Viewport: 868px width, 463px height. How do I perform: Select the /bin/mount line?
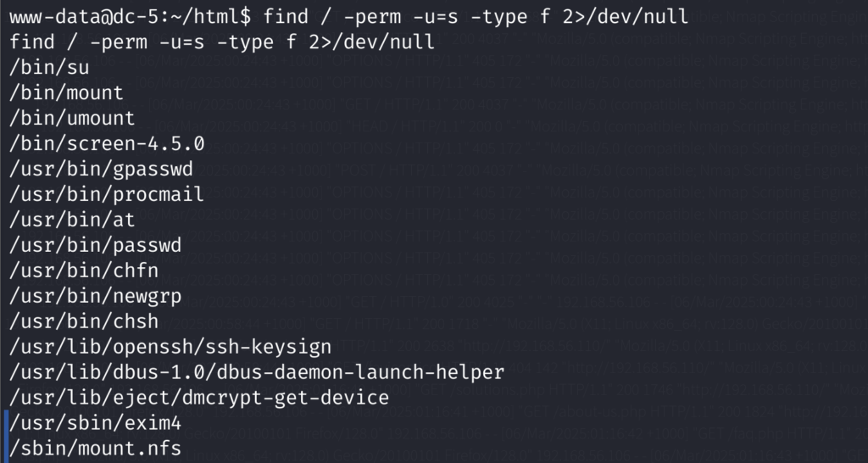(x=66, y=93)
